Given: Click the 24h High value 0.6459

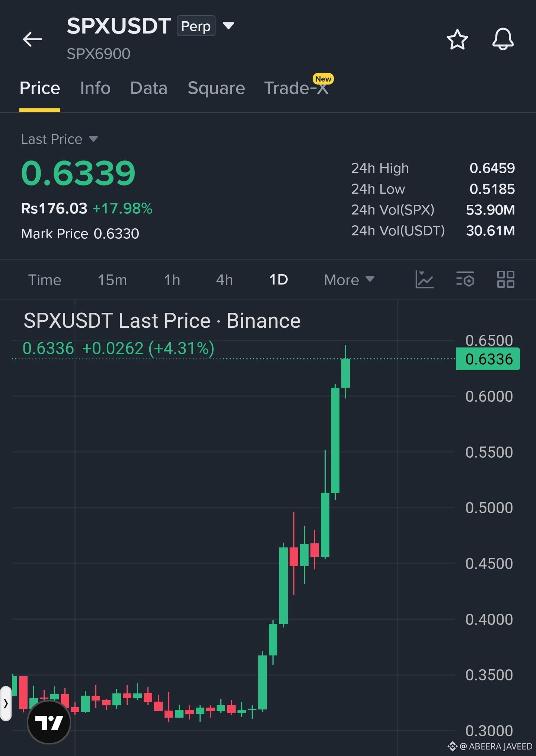Looking at the screenshot, I should pyautogui.click(x=492, y=168).
